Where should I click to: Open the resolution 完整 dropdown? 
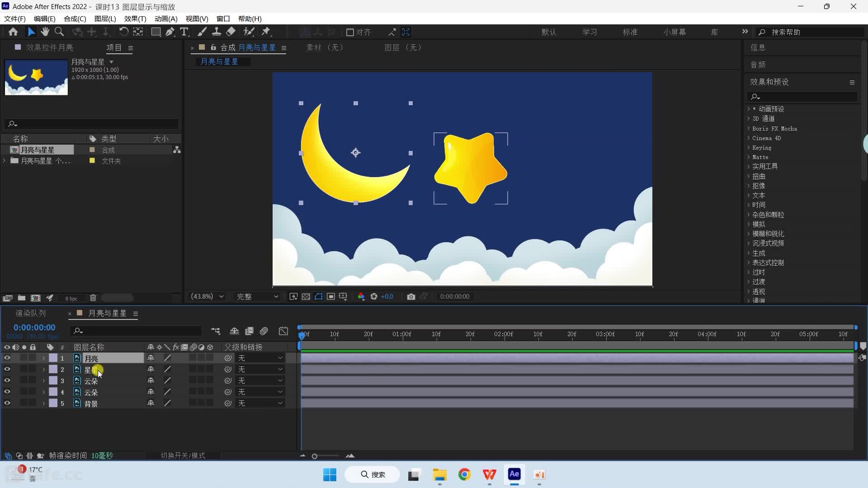point(257,297)
